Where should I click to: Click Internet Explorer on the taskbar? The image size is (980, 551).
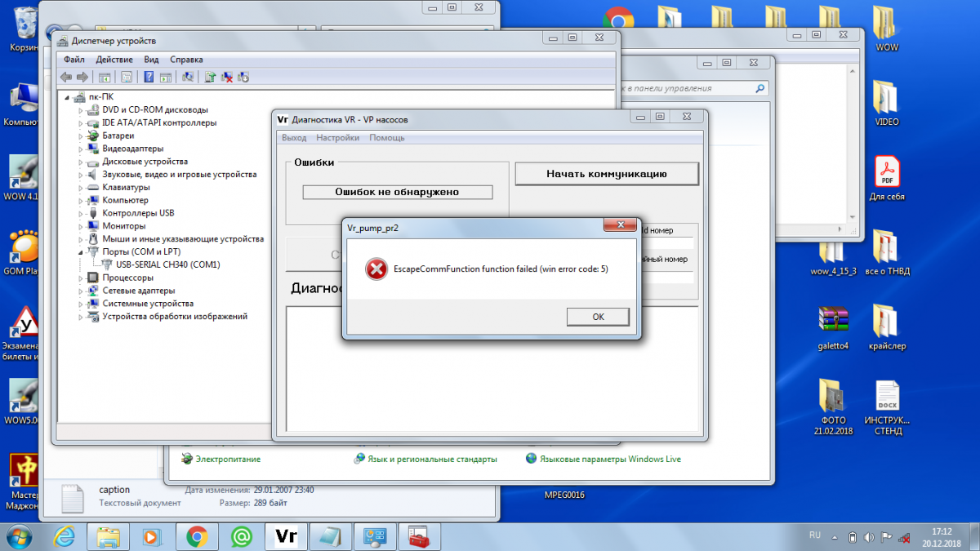[65, 536]
